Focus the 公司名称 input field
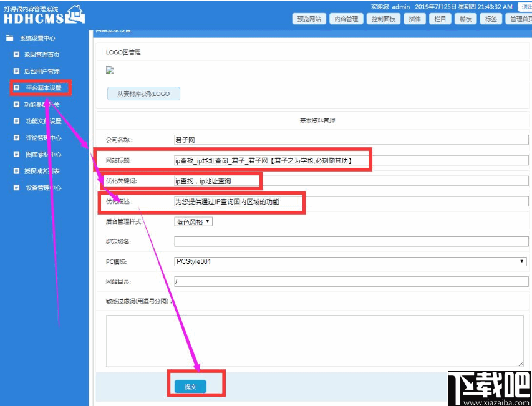Viewport: 532px width, 406px height. (351, 140)
